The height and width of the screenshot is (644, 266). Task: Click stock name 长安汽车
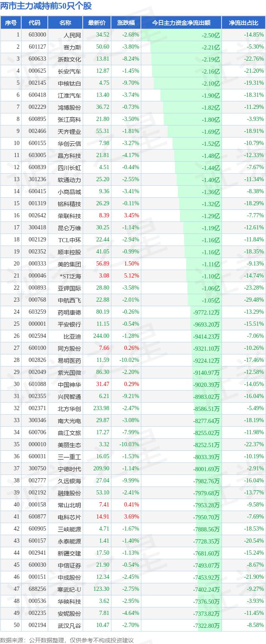[x=69, y=71]
